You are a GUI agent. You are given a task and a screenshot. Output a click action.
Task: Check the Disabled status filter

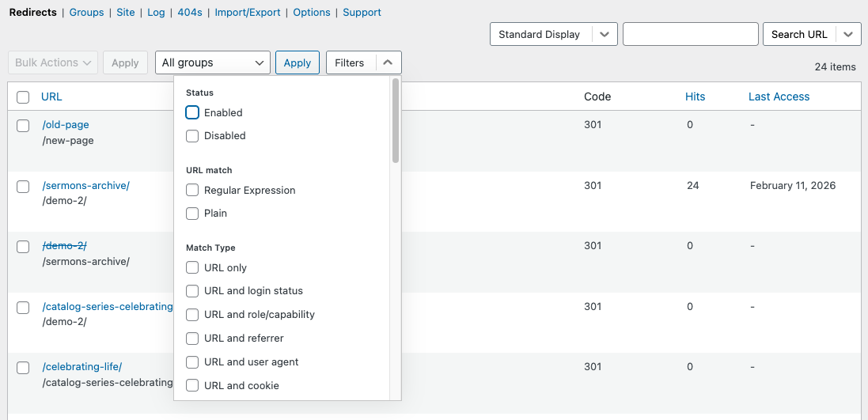coord(192,136)
